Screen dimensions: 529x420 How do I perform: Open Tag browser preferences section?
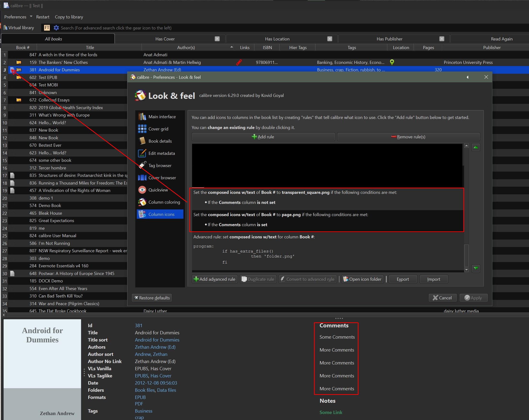pyautogui.click(x=160, y=166)
